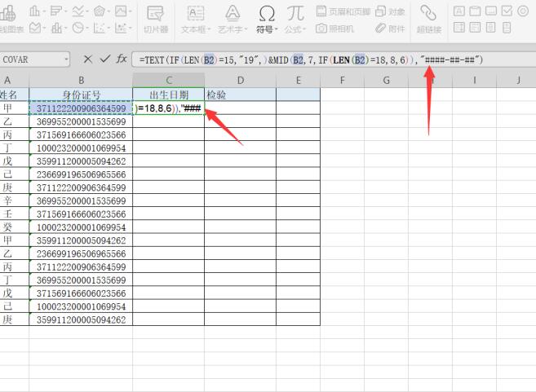The height and width of the screenshot is (392, 536).
Task: Select cell B2 with 371122200906364599
Action: pos(81,108)
